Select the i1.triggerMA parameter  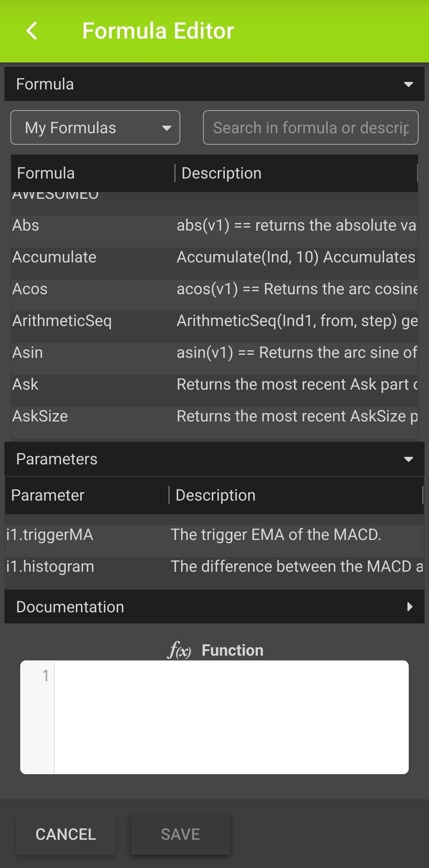214,535
